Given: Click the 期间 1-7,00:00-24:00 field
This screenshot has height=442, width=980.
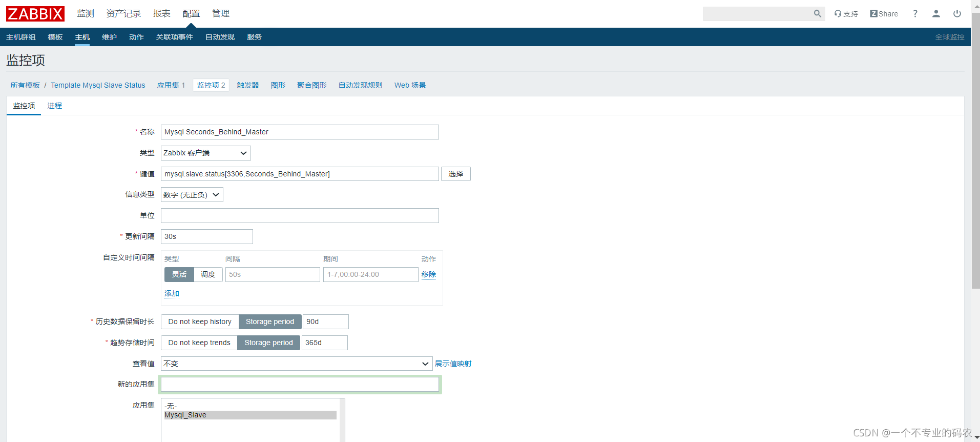Looking at the screenshot, I should [371, 274].
